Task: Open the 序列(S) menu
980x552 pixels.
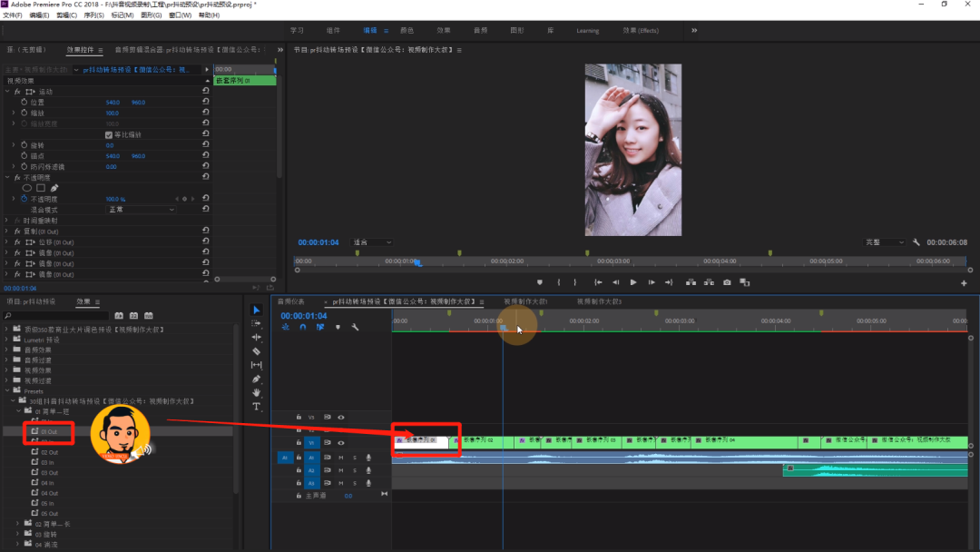Action: pos(93,15)
